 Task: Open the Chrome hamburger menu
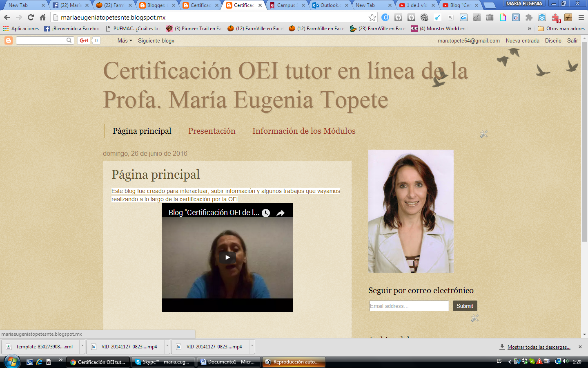tap(581, 17)
